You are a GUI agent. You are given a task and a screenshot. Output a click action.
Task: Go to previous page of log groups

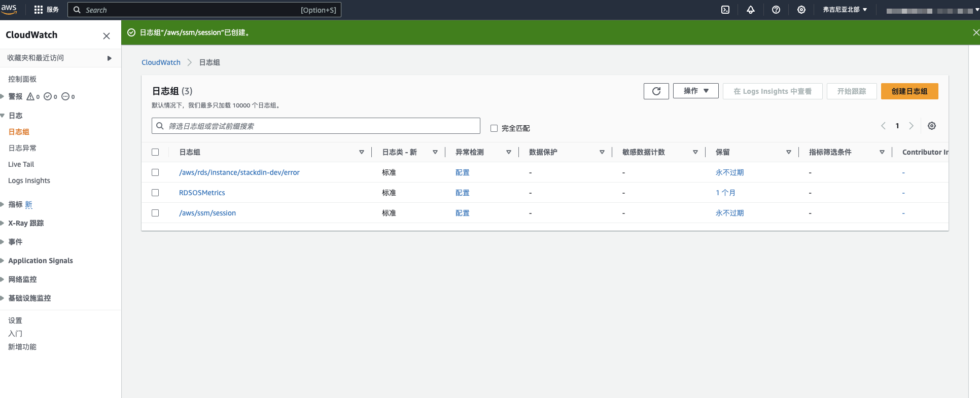(883, 126)
